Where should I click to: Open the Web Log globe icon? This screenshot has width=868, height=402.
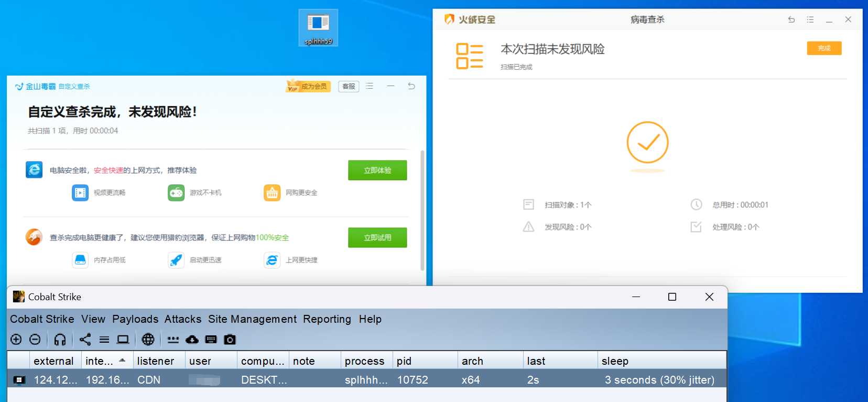148,340
